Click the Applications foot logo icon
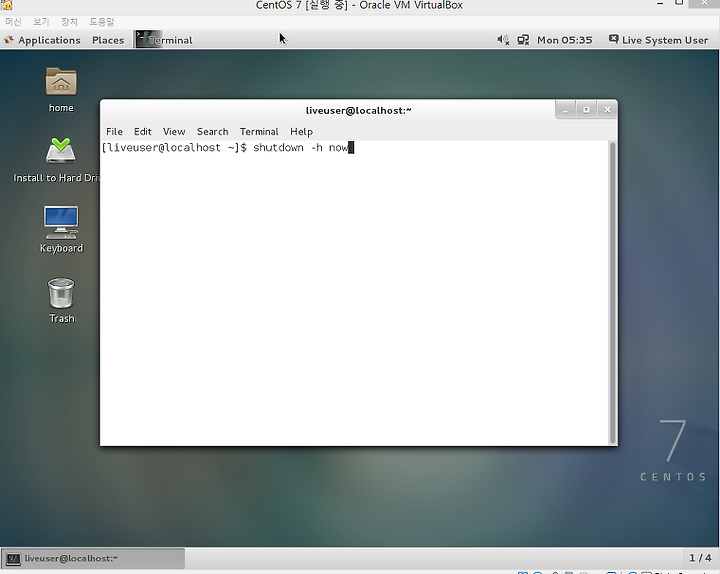The height and width of the screenshot is (574, 720). point(9,40)
